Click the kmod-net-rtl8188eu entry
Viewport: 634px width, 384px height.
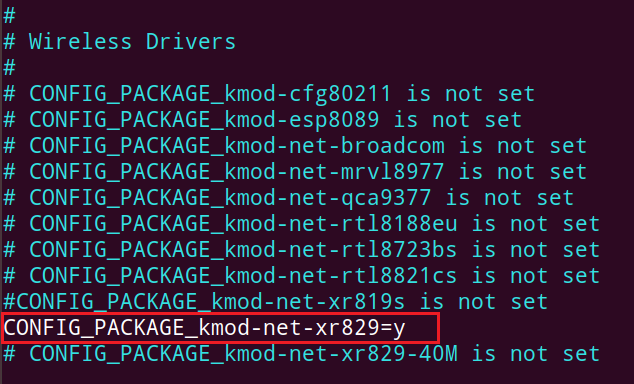(301, 224)
